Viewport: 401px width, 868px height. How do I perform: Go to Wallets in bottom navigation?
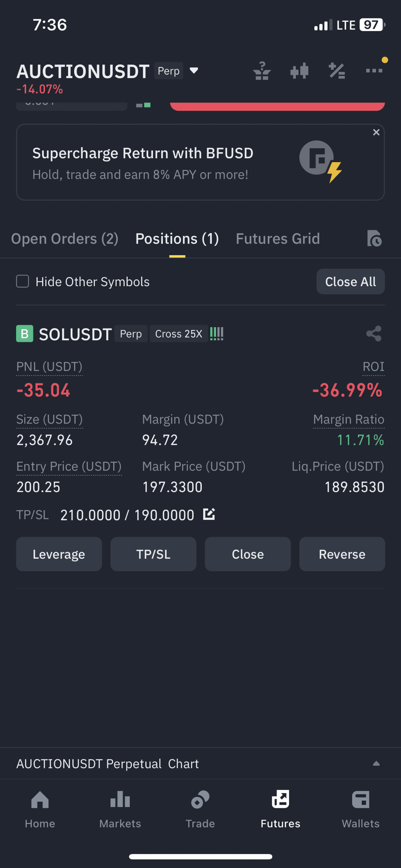pyautogui.click(x=361, y=809)
